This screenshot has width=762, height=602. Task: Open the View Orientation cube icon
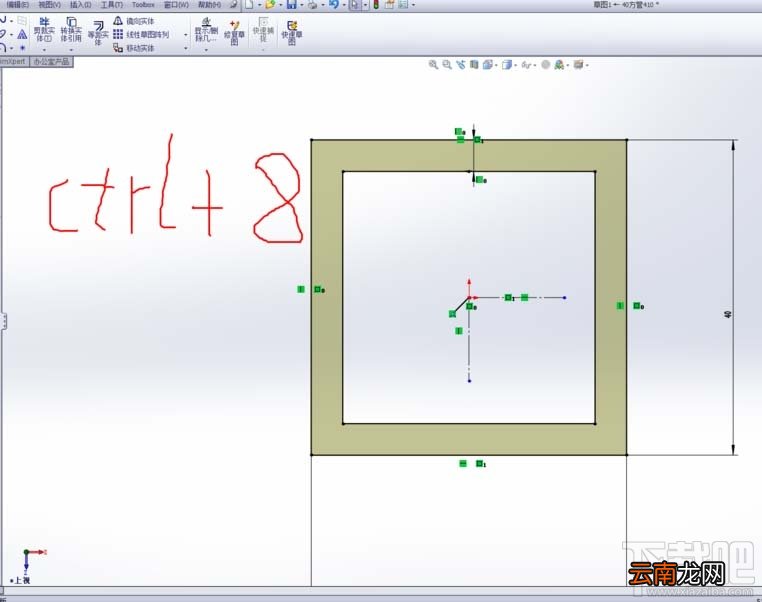487,65
